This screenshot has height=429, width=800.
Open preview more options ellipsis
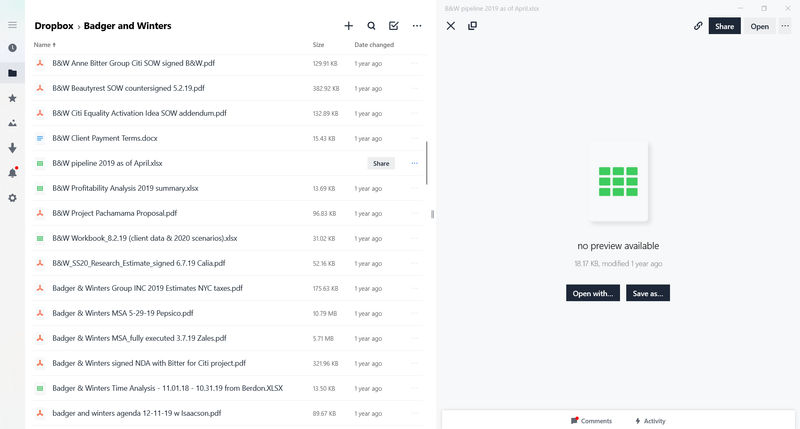785,26
